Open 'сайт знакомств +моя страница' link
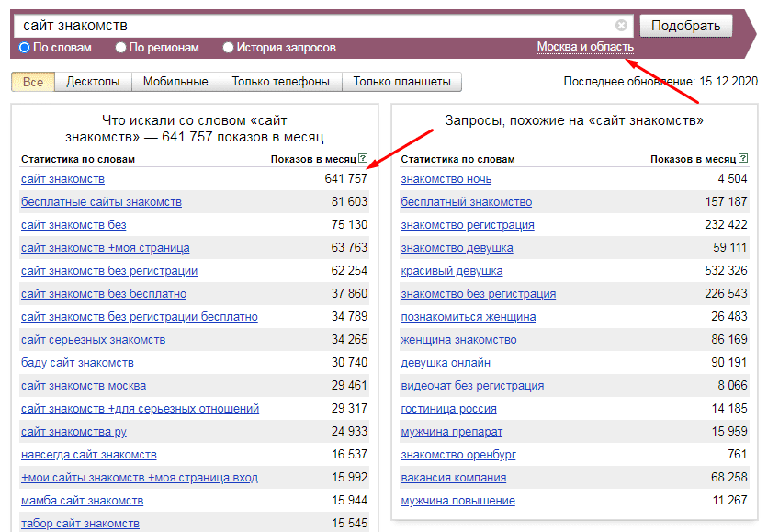779x532 pixels. (x=106, y=248)
